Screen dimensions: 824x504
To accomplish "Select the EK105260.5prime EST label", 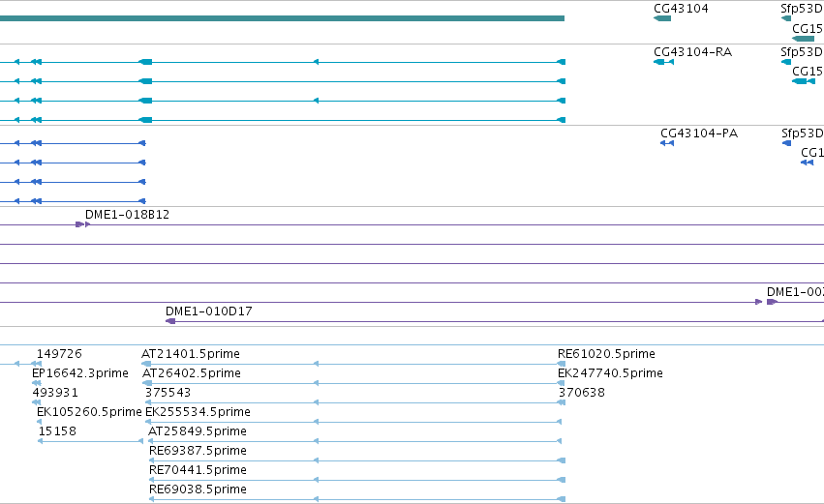I will coord(89,412).
